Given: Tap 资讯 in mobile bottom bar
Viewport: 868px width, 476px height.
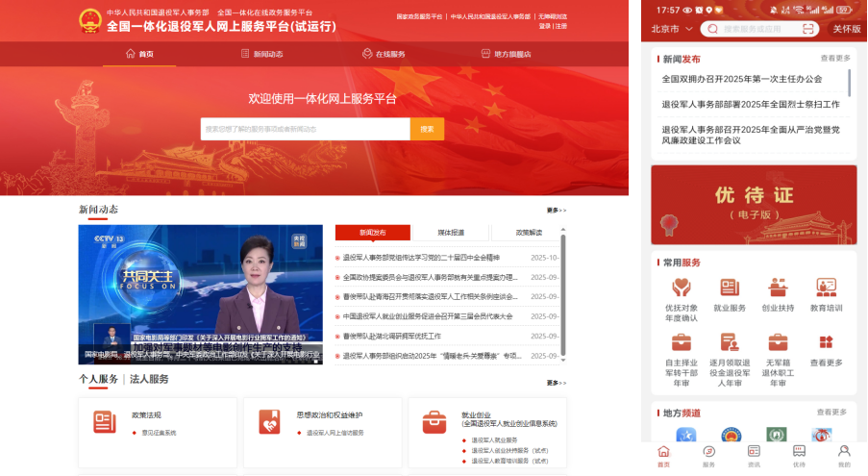Looking at the screenshot, I should 754,457.
